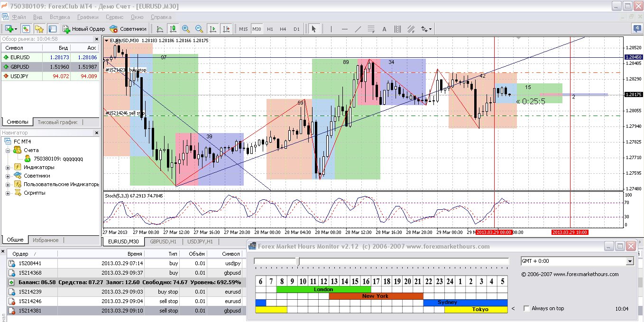This screenshot has width=644, height=322.
Task: Switch to the Тиковый график tab
Action: pos(57,122)
